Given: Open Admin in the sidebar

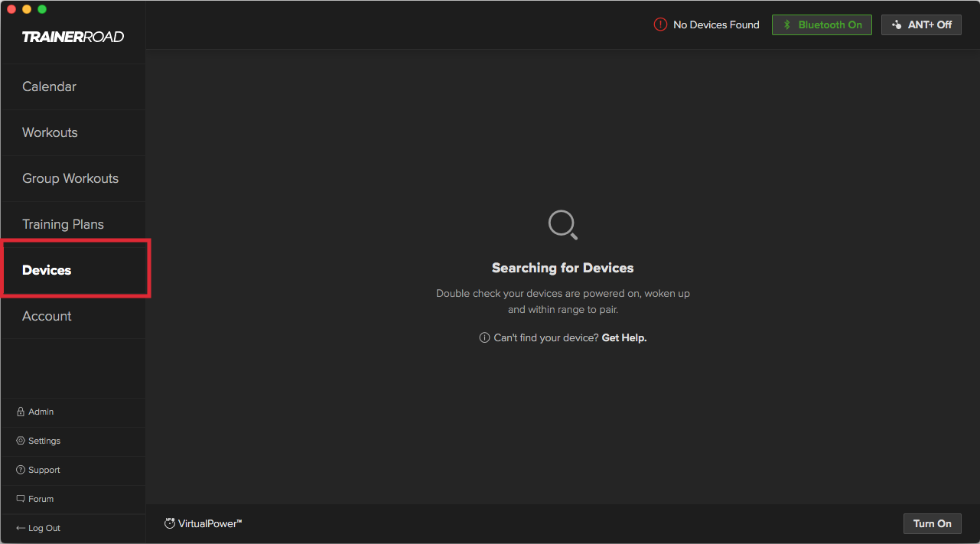Looking at the screenshot, I should tap(73, 412).
